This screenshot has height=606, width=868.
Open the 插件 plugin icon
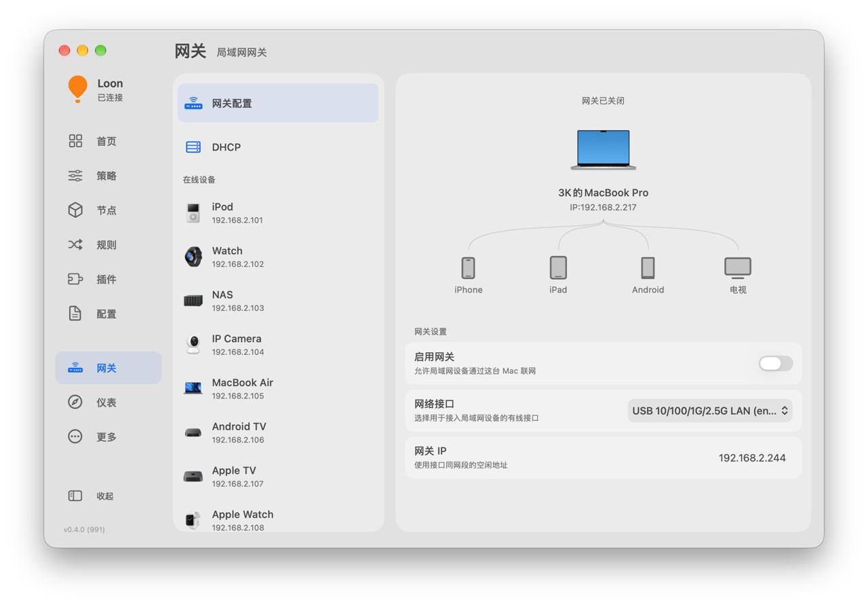(75, 279)
